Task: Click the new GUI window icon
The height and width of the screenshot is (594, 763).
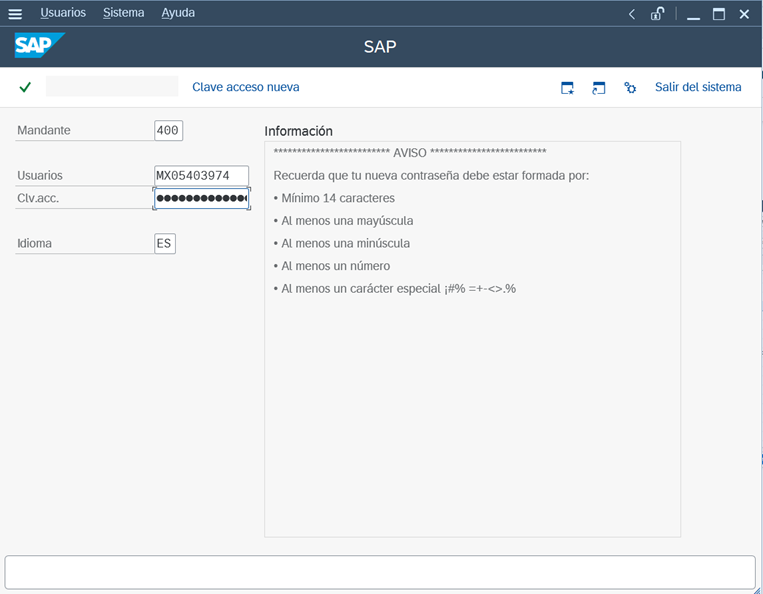Action: (x=567, y=88)
